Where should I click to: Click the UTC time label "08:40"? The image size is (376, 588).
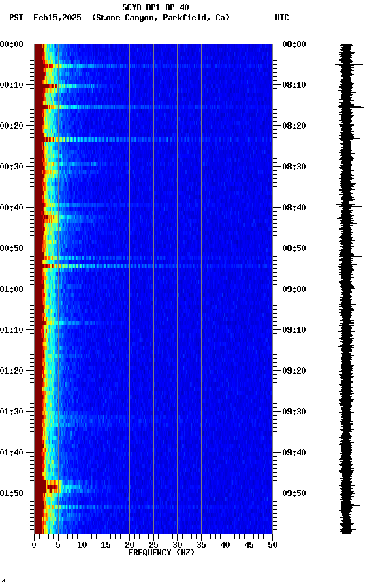294,208
